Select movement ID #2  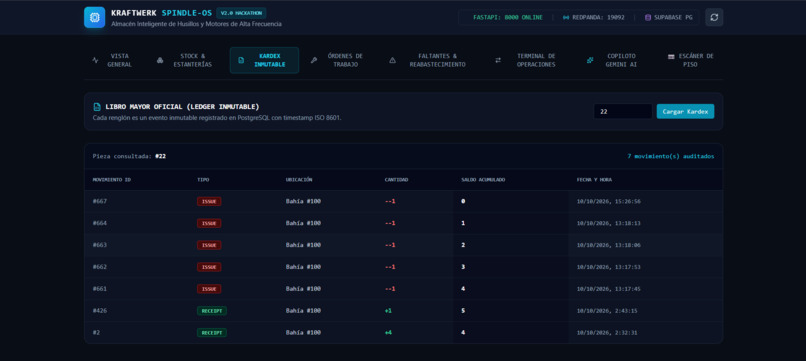(x=97, y=333)
